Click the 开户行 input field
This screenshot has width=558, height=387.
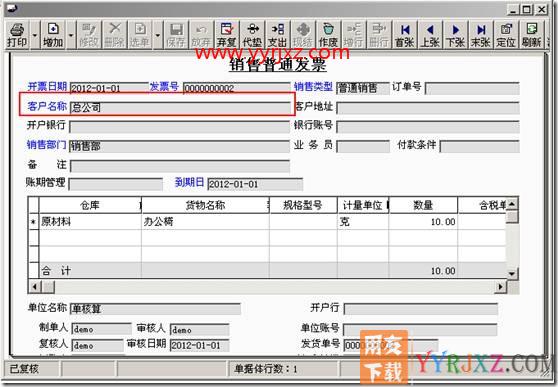pyautogui.click(x=421, y=309)
